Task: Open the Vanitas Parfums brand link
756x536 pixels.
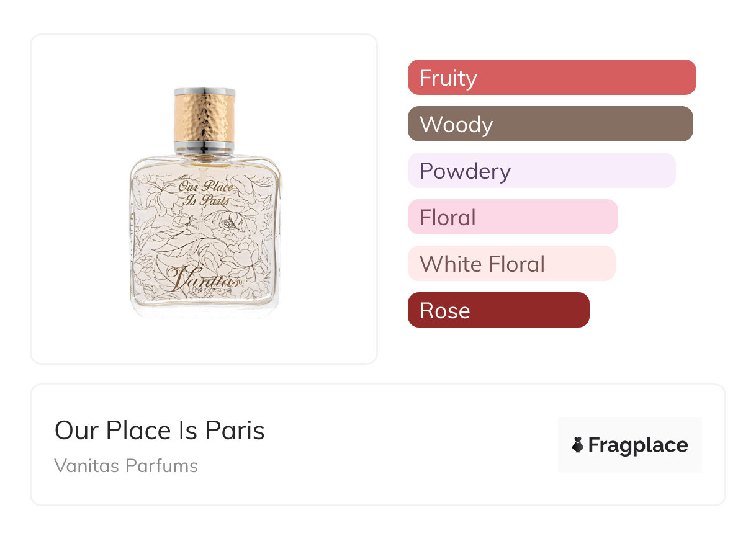Action: click(x=126, y=466)
